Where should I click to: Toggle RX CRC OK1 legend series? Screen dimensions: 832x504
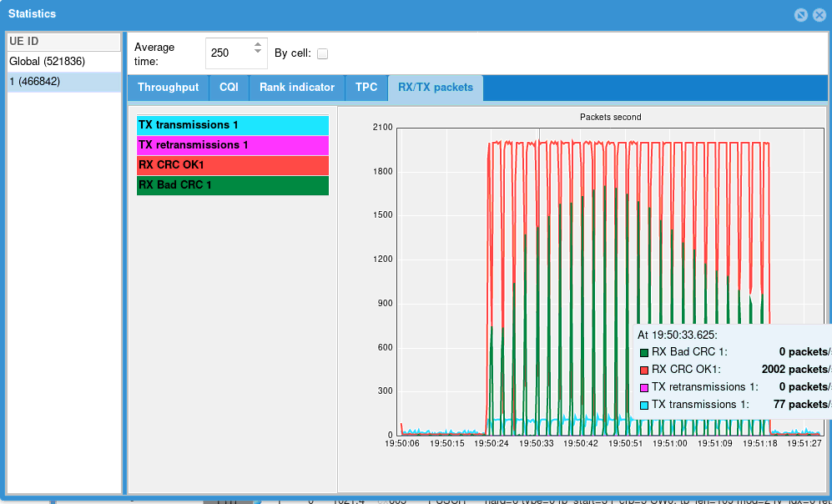232,165
